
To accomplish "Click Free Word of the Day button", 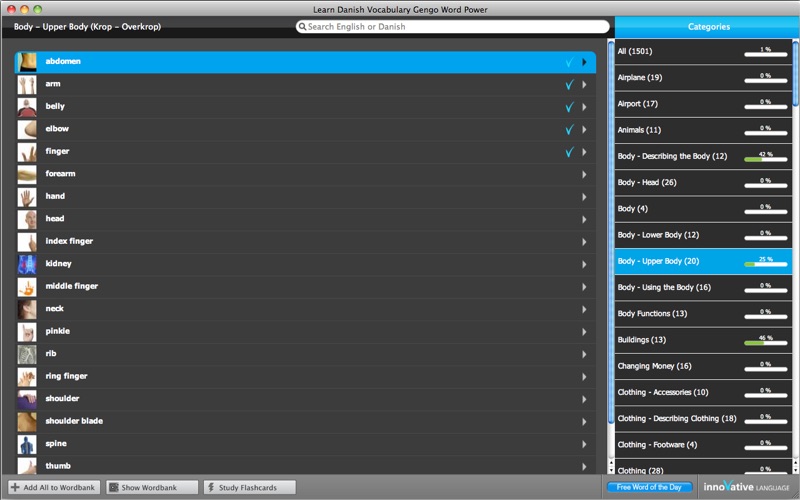I will pyautogui.click(x=649, y=487).
